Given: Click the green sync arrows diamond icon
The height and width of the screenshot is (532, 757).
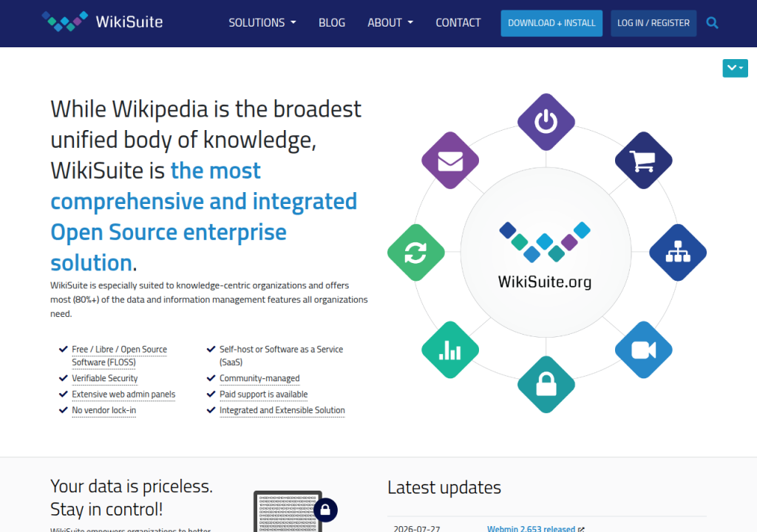Looking at the screenshot, I should point(415,253).
